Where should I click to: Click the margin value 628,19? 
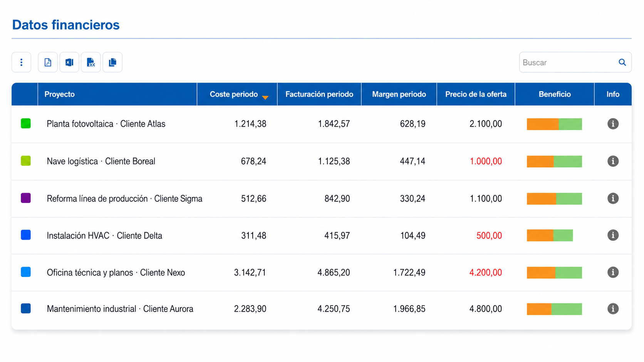point(413,124)
